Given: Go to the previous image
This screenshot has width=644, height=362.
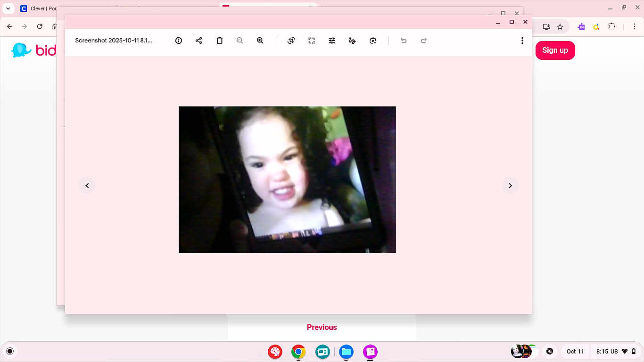Looking at the screenshot, I should (87, 186).
